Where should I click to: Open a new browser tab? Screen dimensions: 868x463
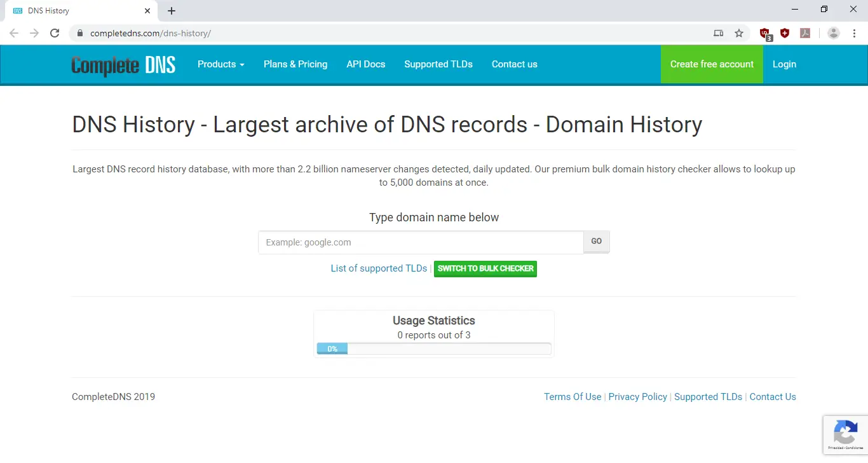pyautogui.click(x=172, y=11)
